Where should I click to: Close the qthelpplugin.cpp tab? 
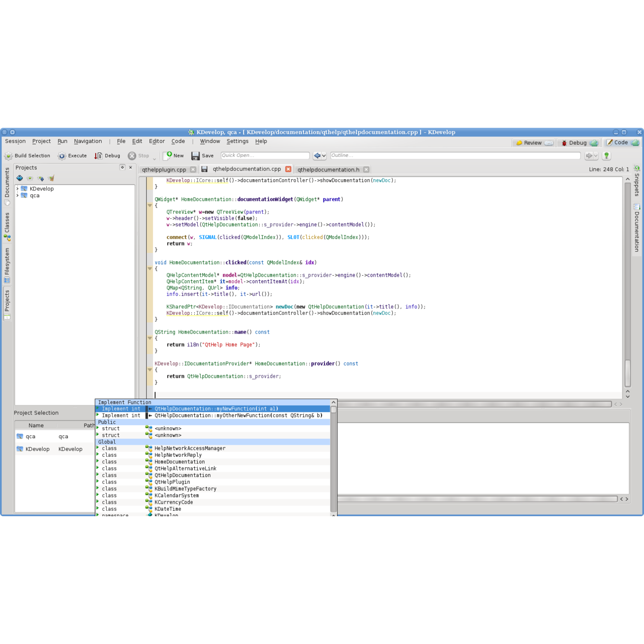tap(194, 169)
